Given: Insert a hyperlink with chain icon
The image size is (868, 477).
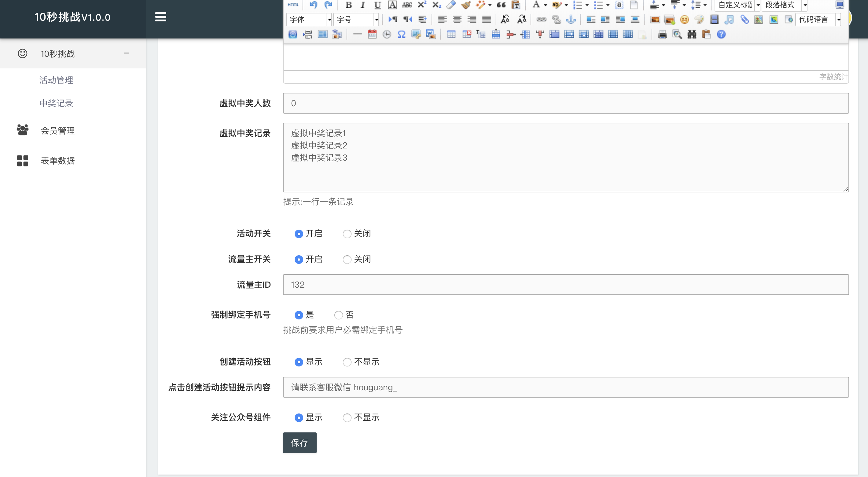Looking at the screenshot, I should coord(541,20).
